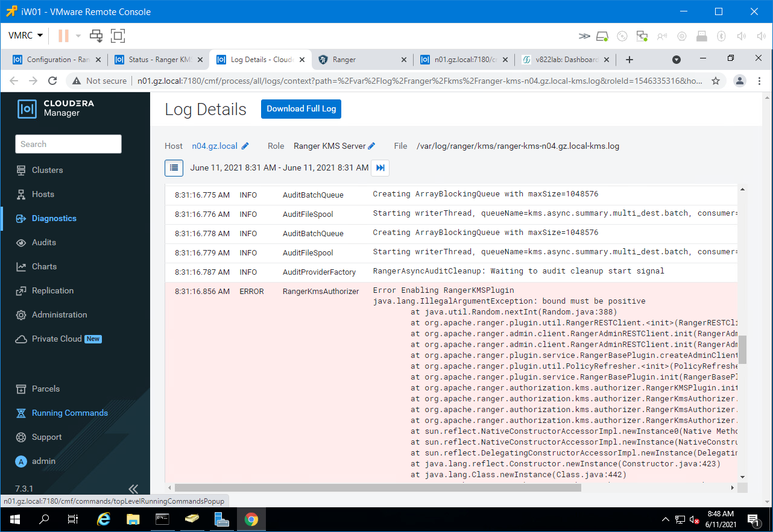Click the network adapter device icon
This screenshot has height=532, width=773.
(641, 36)
